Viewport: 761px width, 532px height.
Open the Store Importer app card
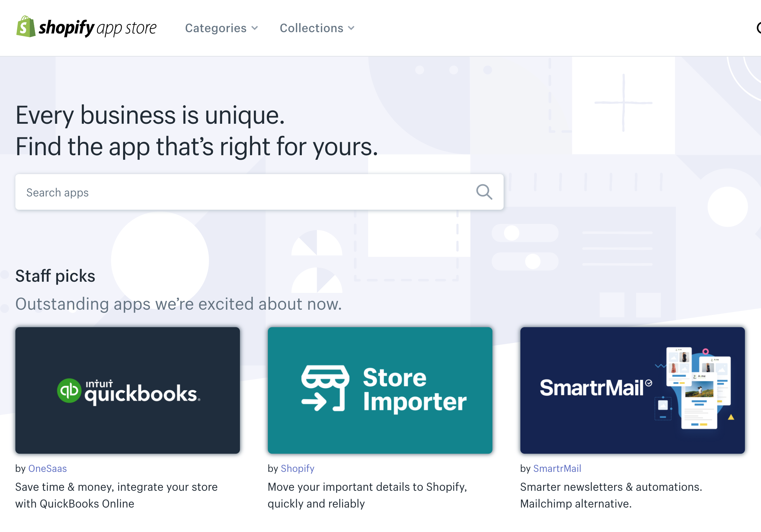pyautogui.click(x=380, y=390)
